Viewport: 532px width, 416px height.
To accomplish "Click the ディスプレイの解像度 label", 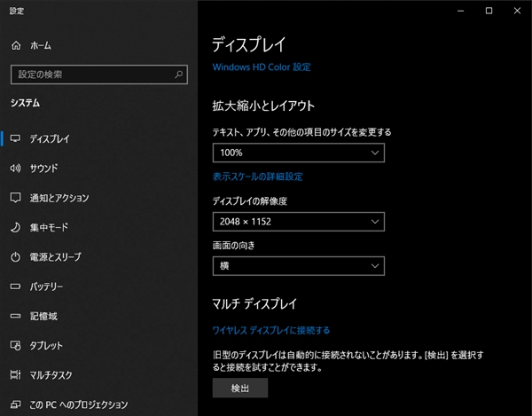I will [x=250, y=201].
